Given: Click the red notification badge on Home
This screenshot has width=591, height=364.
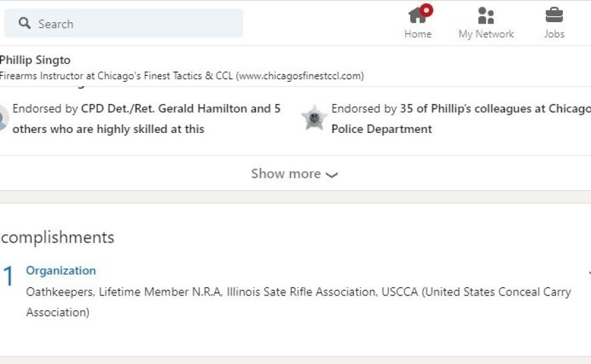Looking at the screenshot, I should coord(426,10).
